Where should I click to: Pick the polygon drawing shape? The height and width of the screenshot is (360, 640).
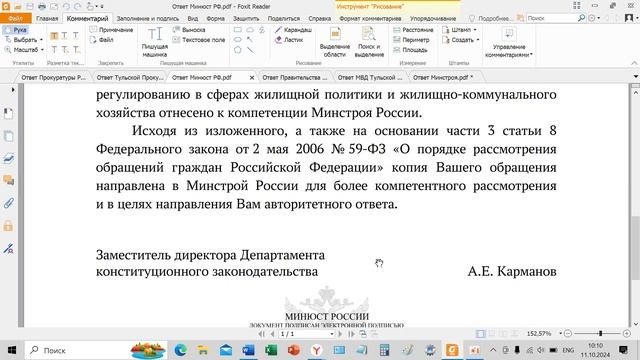tap(238, 50)
